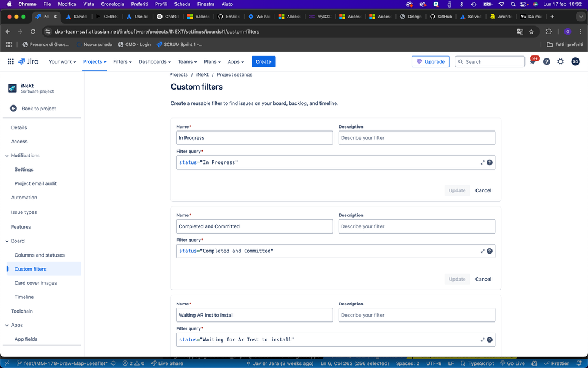Click the user profile avatar GG
The image size is (588, 368).
click(x=575, y=62)
